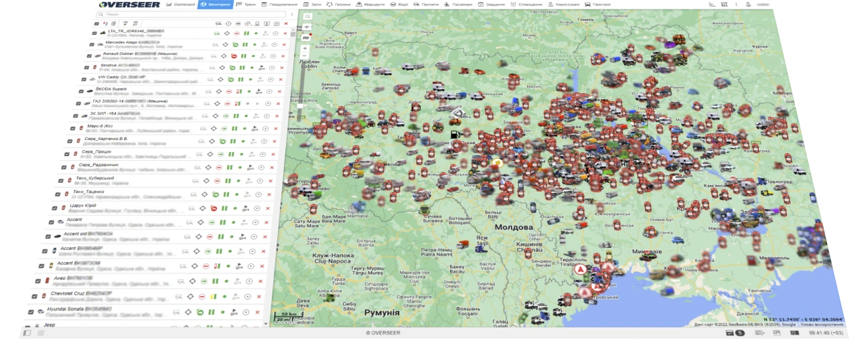Viewport: 868px width, 339px height.
Task: Toggle the select-all checkbox in list toolbar
Action: point(95,23)
